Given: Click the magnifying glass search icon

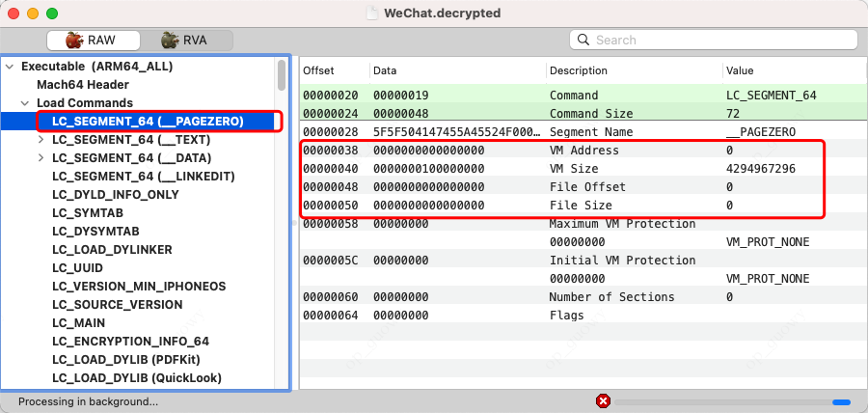Looking at the screenshot, I should [583, 40].
